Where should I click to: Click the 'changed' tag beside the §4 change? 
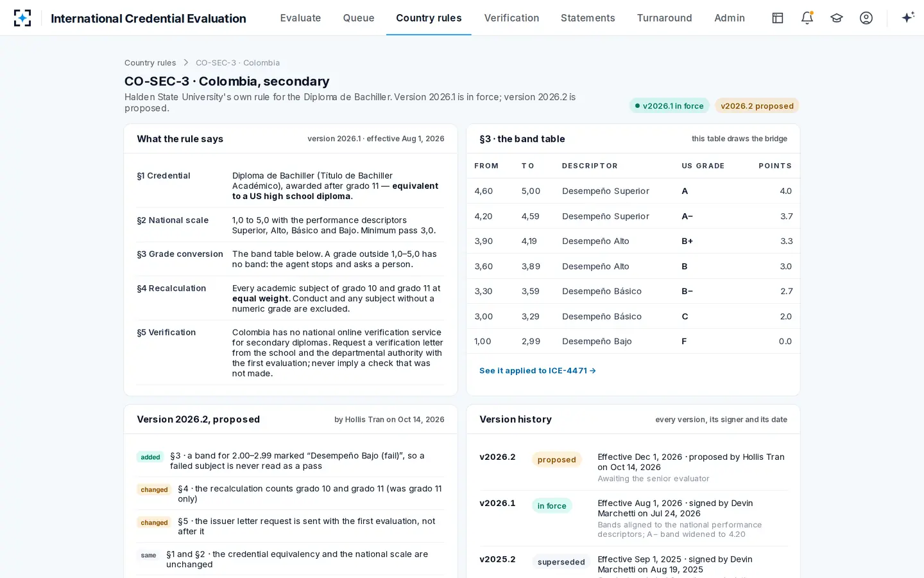(154, 490)
